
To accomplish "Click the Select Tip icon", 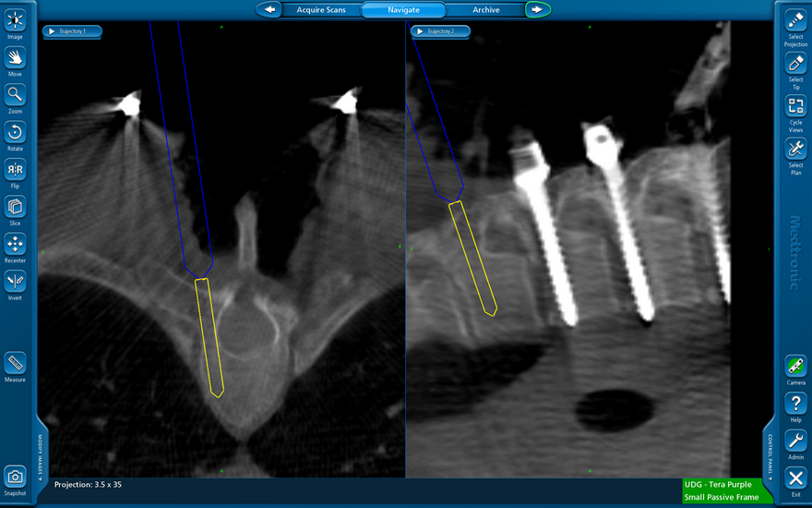I will (x=795, y=64).
